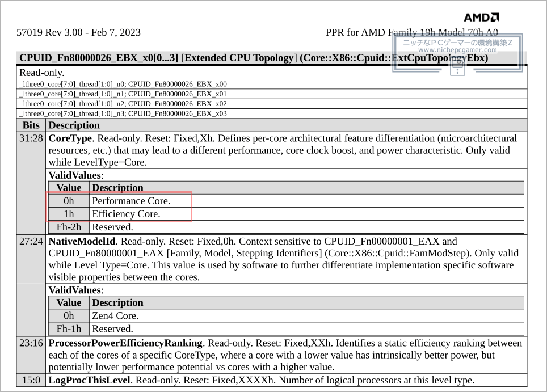The width and height of the screenshot is (547, 392).
Task: Click the bold "LogProcThisLevel" field name
Action: 89,380
